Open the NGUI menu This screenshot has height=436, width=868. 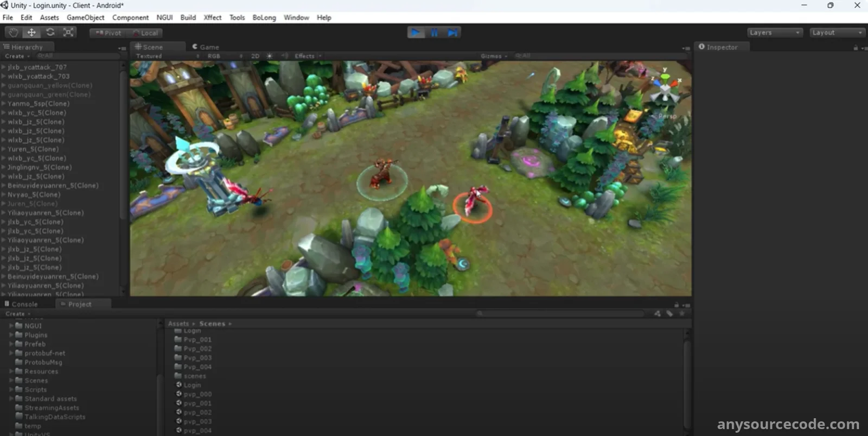(164, 17)
